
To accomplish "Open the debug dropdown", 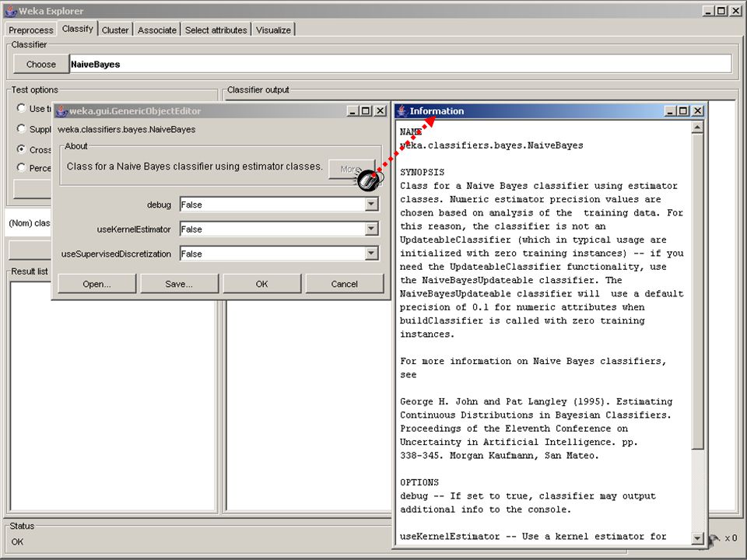I will 372,205.
